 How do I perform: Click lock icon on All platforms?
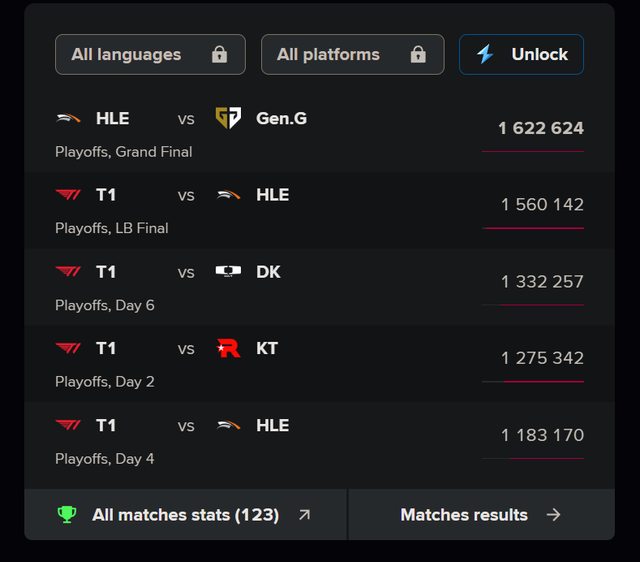coord(418,55)
